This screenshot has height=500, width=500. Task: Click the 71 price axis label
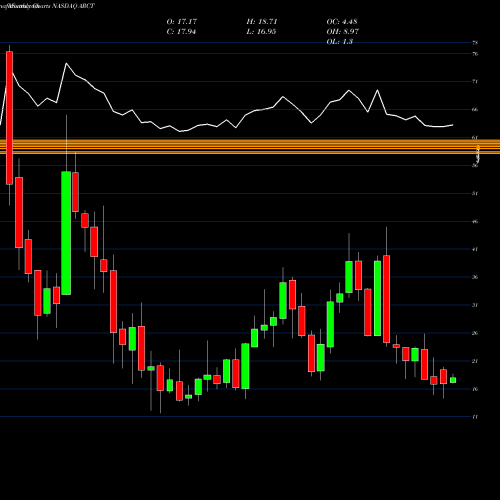click(x=475, y=81)
